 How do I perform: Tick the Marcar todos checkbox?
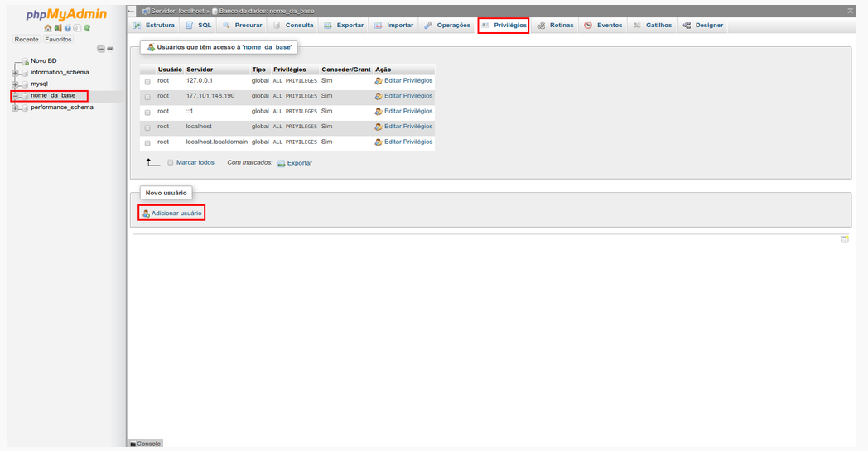point(171,163)
